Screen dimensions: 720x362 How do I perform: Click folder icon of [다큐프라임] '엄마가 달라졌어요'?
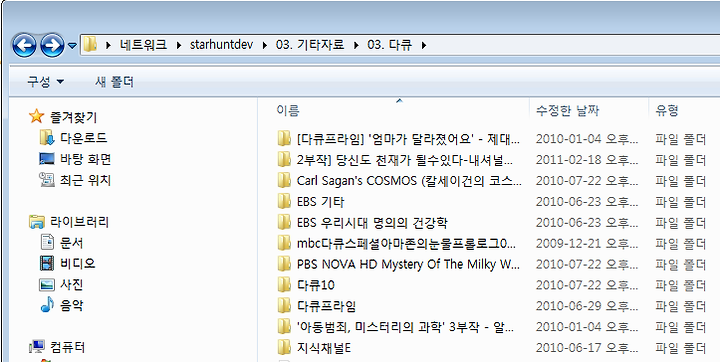point(284,138)
